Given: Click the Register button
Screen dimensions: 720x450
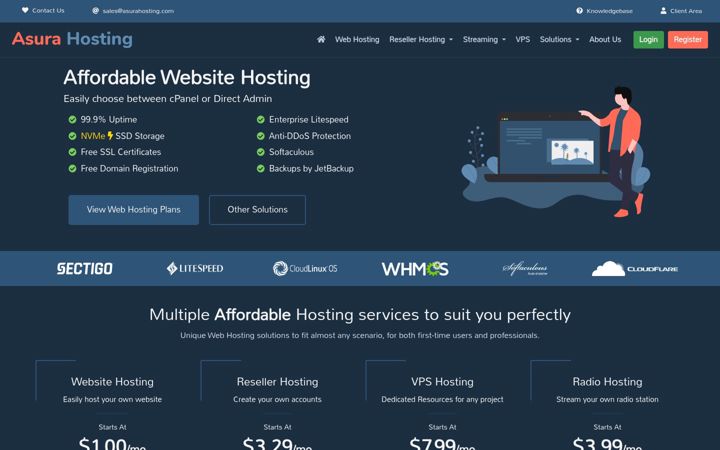Looking at the screenshot, I should 687,39.
